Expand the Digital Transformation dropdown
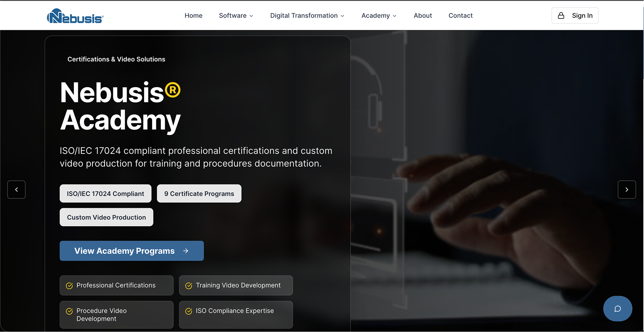The width and height of the screenshot is (644, 332). [x=307, y=15]
